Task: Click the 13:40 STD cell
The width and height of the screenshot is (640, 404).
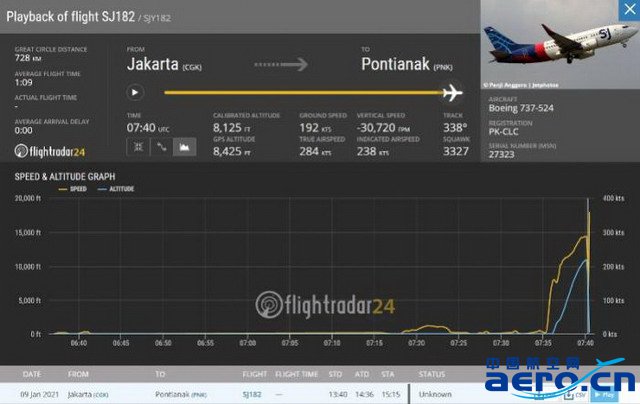Action: point(338,395)
